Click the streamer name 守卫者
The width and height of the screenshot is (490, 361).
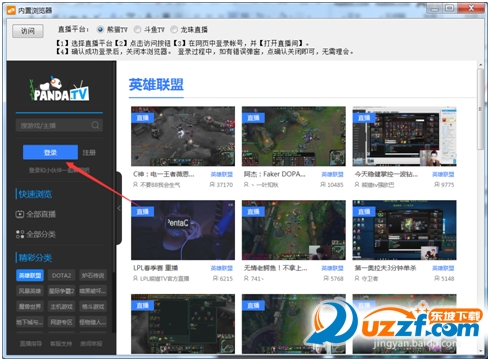(370, 278)
